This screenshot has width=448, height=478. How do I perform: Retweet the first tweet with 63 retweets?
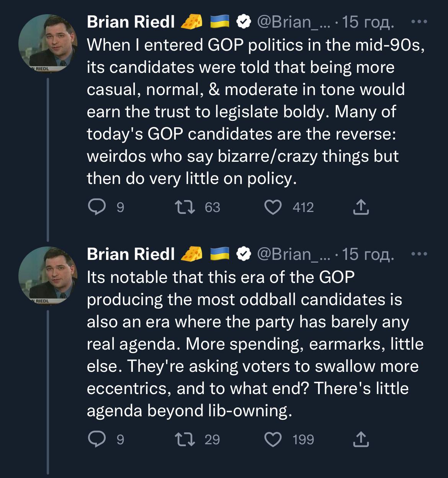click(185, 207)
